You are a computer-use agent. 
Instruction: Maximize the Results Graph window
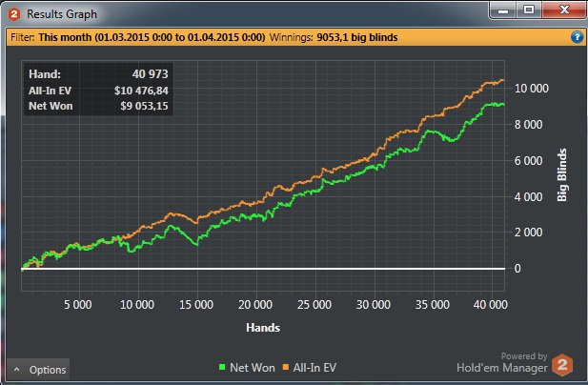point(529,10)
